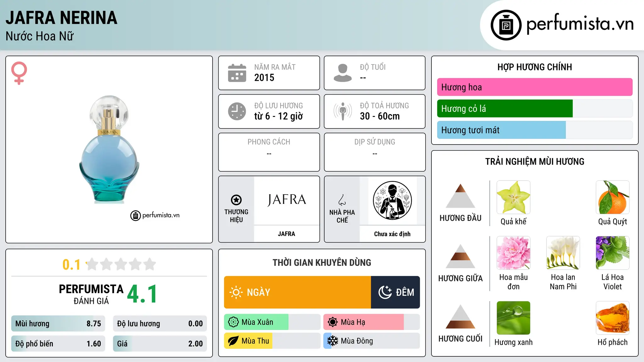Click the calendar icon beside Năm ra mắt

pos(237,73)
